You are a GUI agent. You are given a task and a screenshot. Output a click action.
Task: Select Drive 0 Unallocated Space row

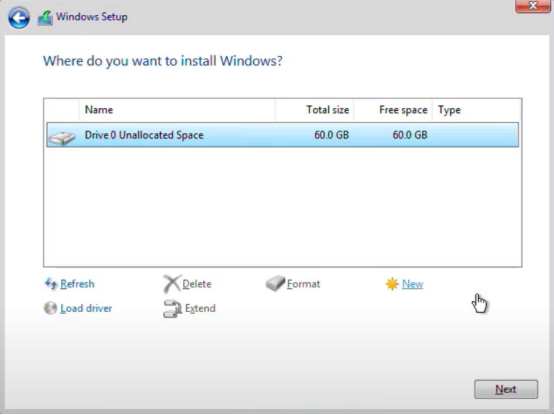[x=283, y=135]
